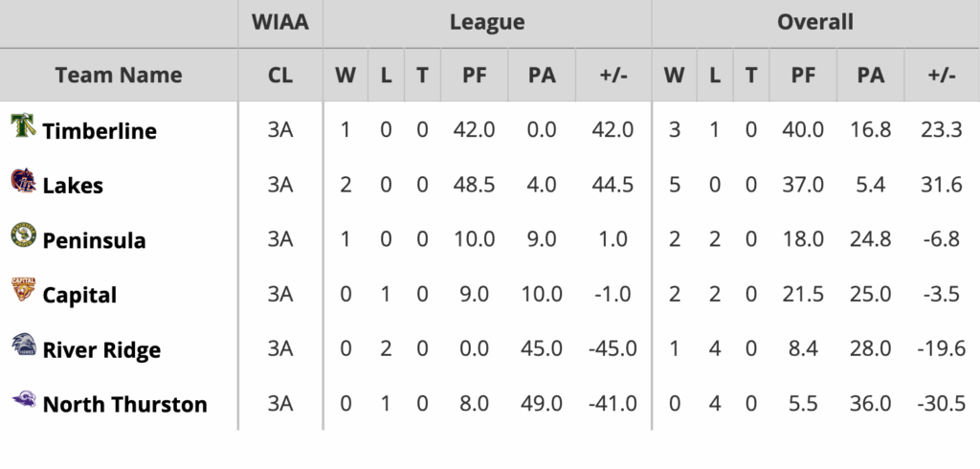Viewport: 980px width, 469px height.
Task: Go to the Peninsula team page
Action: [x=94, y=239]
